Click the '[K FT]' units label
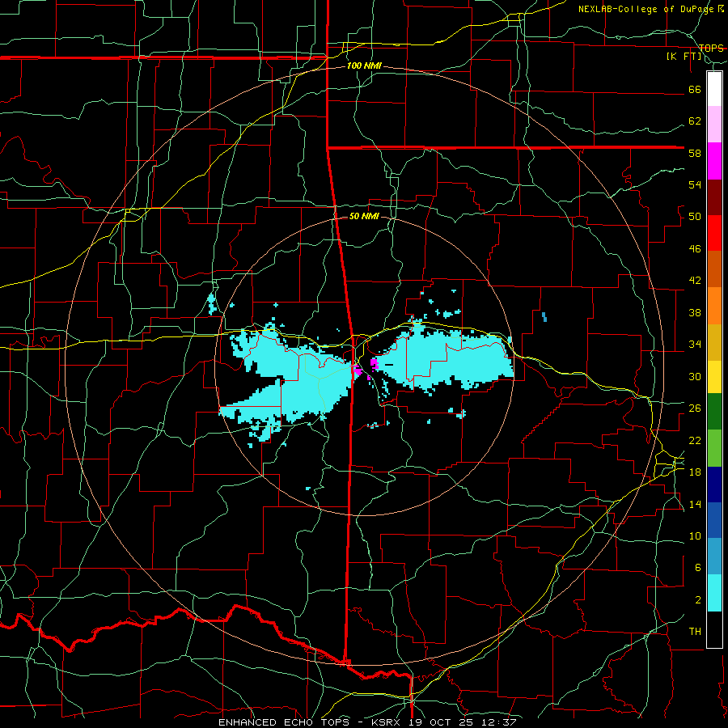 [x=684, y=56]
